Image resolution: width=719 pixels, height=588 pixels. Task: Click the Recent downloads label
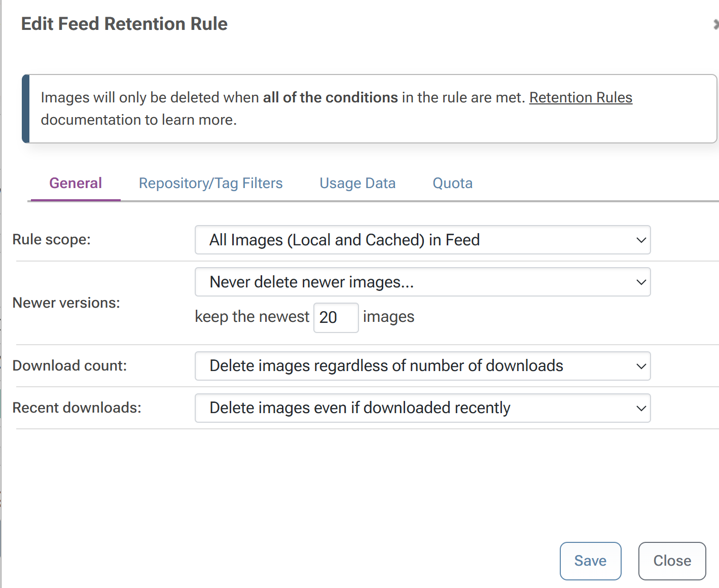tap(77, 408)
